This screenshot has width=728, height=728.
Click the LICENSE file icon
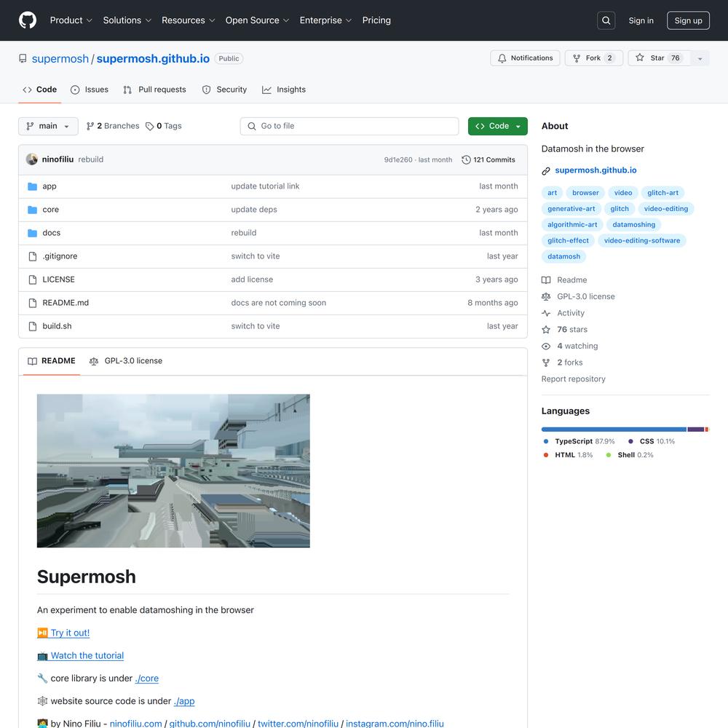pos(33,280)
